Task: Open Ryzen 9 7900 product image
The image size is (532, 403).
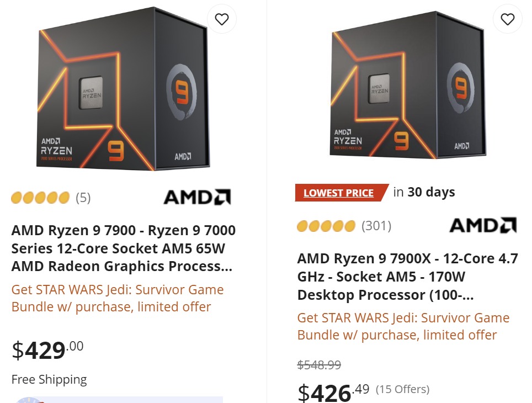Action: 124,91
